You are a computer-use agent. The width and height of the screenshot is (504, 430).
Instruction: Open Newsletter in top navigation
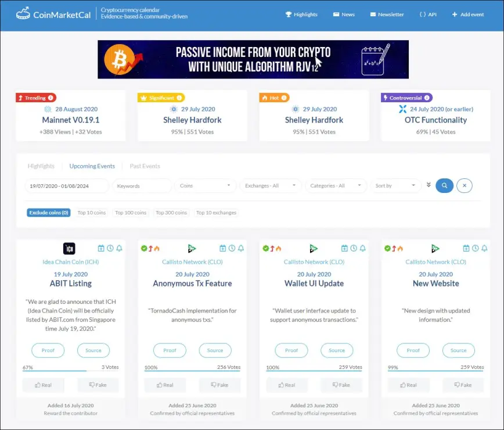pos(387,15)
